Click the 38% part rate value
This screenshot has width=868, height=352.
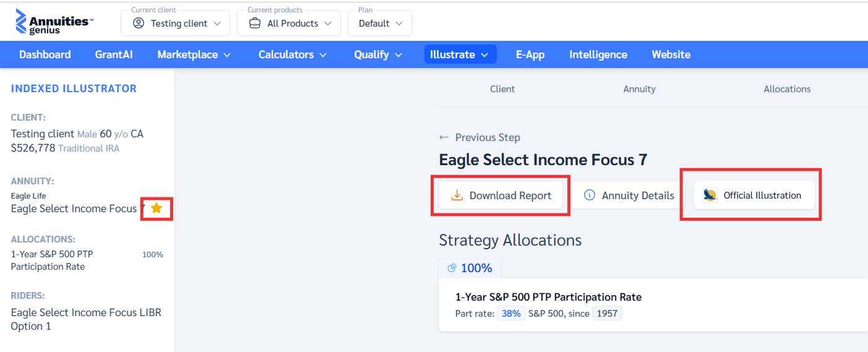click(511, 313)
